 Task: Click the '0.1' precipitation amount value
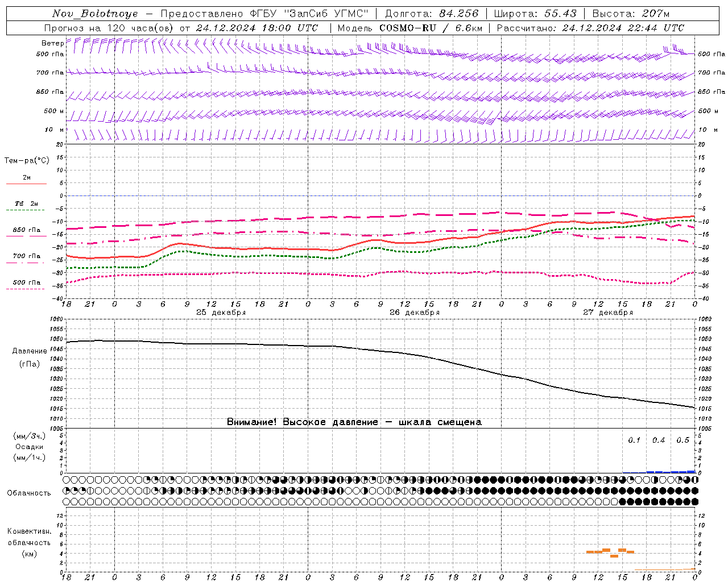point(634,440)
